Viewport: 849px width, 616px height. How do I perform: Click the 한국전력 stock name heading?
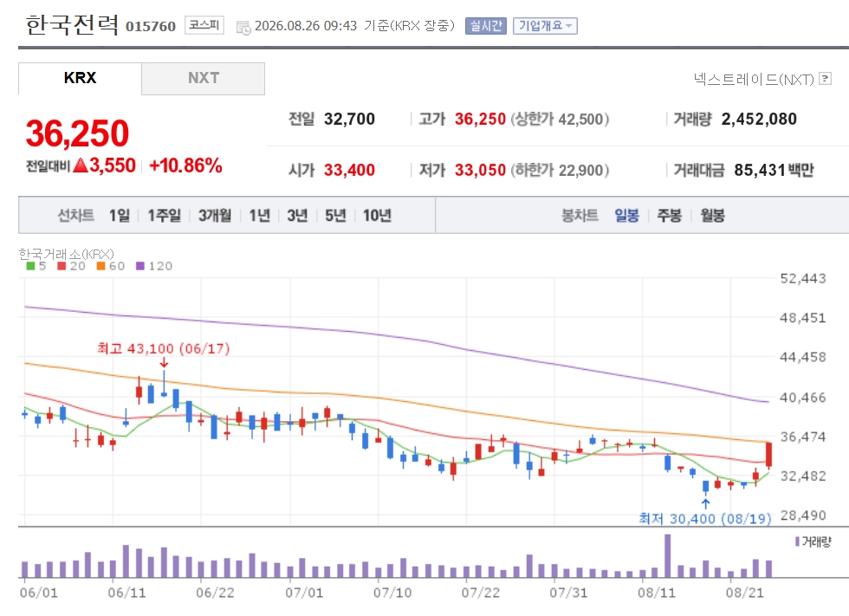72,25
